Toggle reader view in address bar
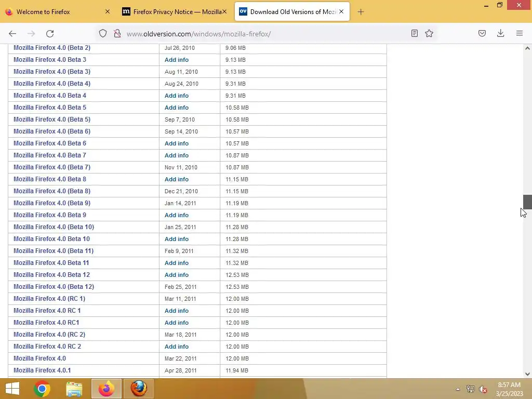Screen dimensions: 532x399 (x=414, y=33)
